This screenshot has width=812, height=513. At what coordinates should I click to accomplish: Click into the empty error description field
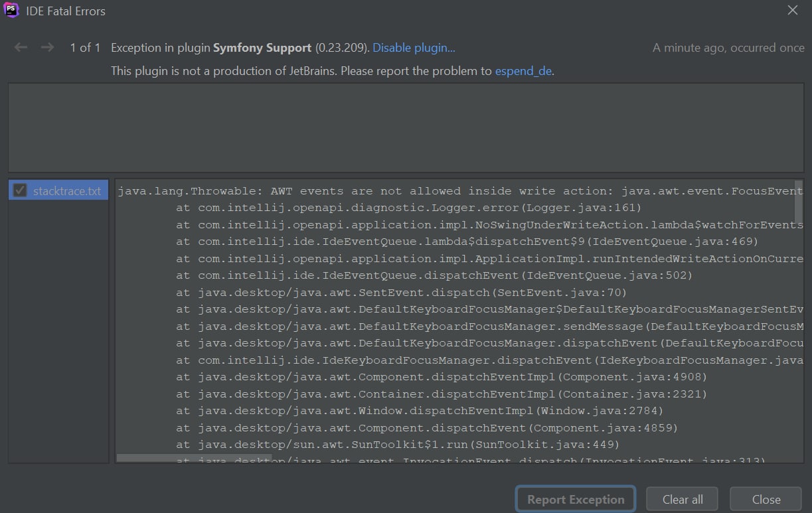pyautogui.click(x=406, y=128)
